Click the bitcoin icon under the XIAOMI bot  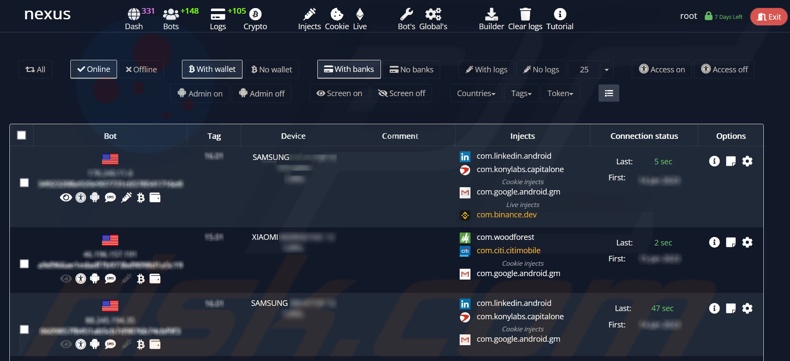[141, 278]
